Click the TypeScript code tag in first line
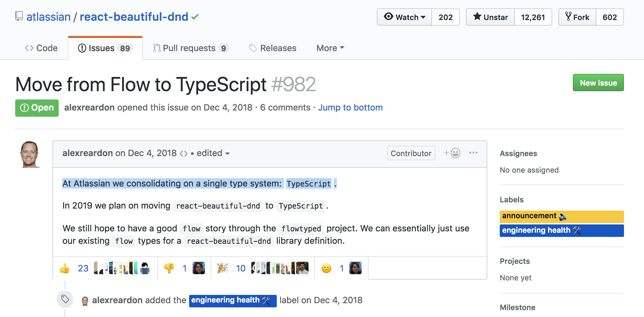Image resolution: width=644 pixels, height=317 pixels. 309,184
